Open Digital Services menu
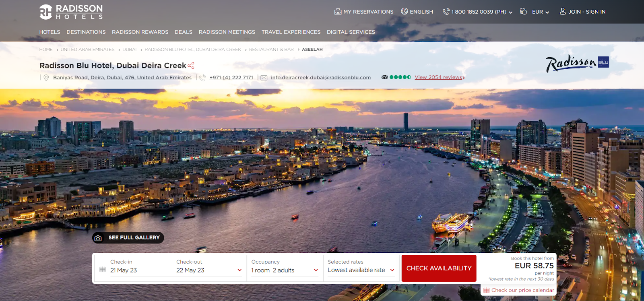Viewport: 644px width, 301px height. pyautogui.click(x=351, y=32)
